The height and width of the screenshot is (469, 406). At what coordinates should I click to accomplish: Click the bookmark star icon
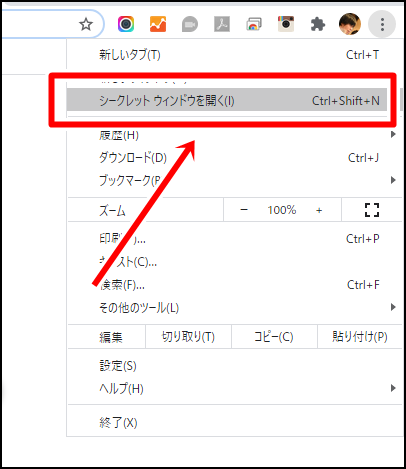(86, 24)
